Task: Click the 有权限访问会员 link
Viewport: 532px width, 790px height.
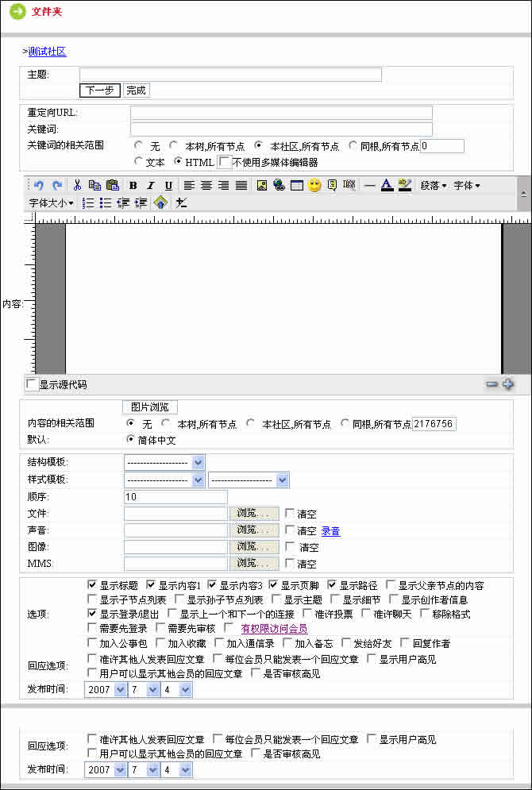Action: (274, 629)
